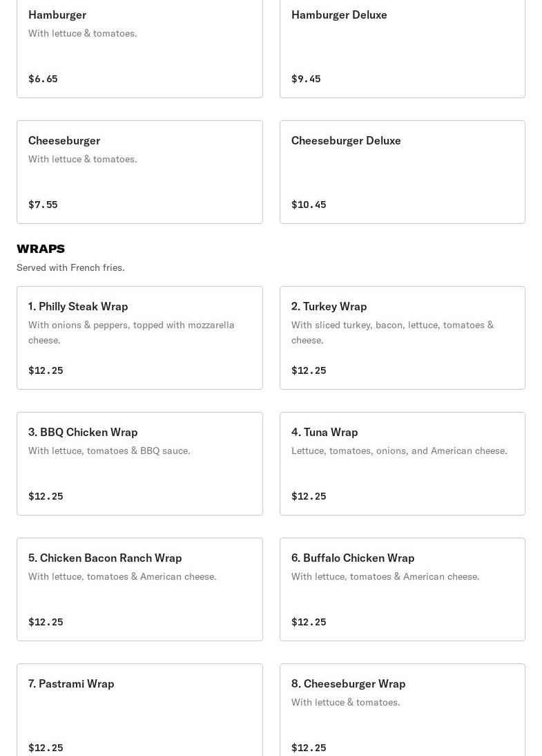Click the $7.55 Cheeseburger price

(x=43, y=205)
